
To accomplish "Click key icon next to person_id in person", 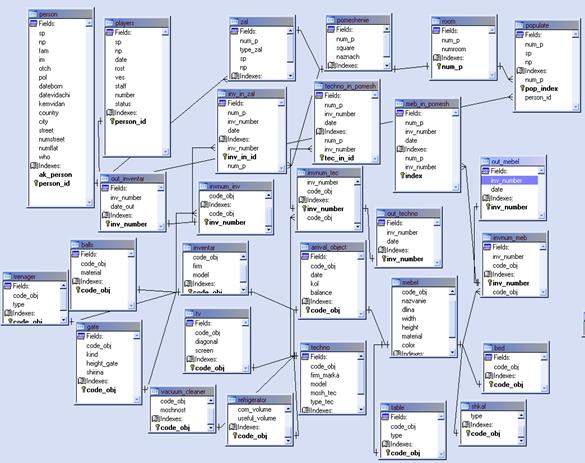I will click(x=36, y=183).
